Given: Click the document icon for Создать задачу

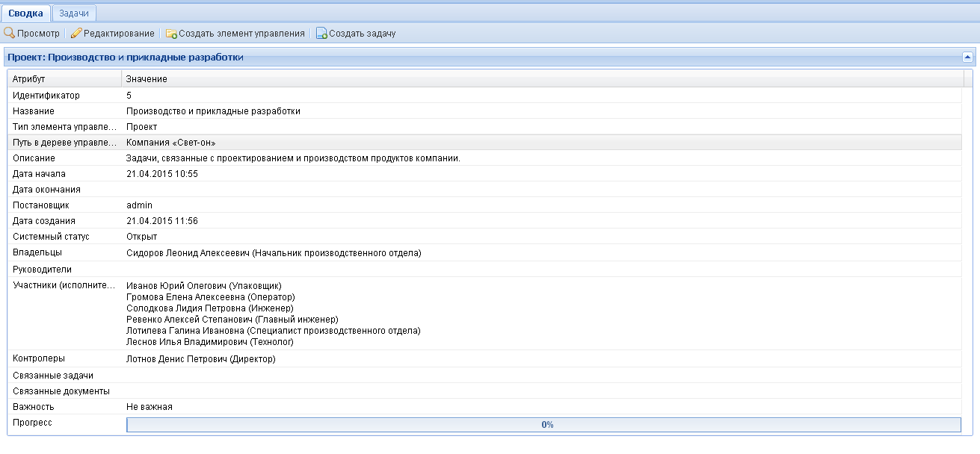Looking at the screenshot, I should point(321,34).
